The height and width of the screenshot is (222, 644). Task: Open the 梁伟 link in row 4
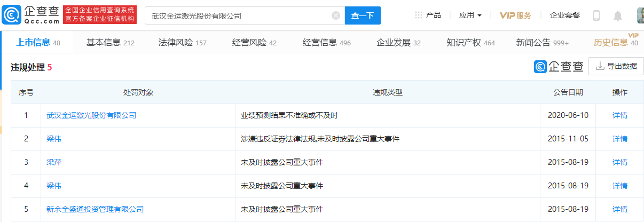pos(54,186)
